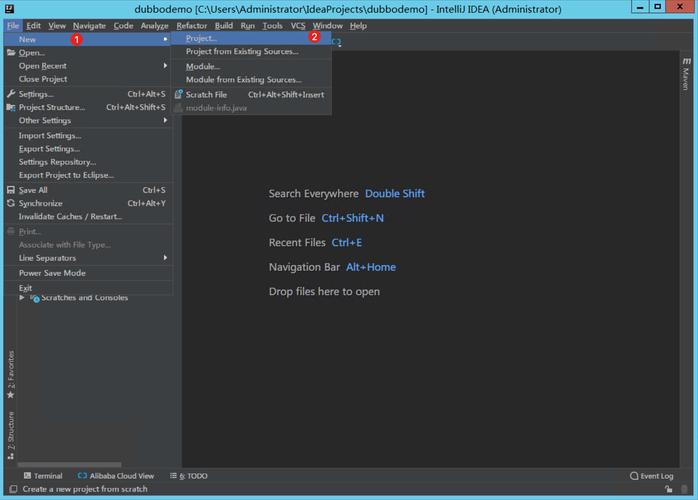The width and height of the screenshot is (698, 500).
Task: Open Alibaba Cloud View panel
Action: 116,476
